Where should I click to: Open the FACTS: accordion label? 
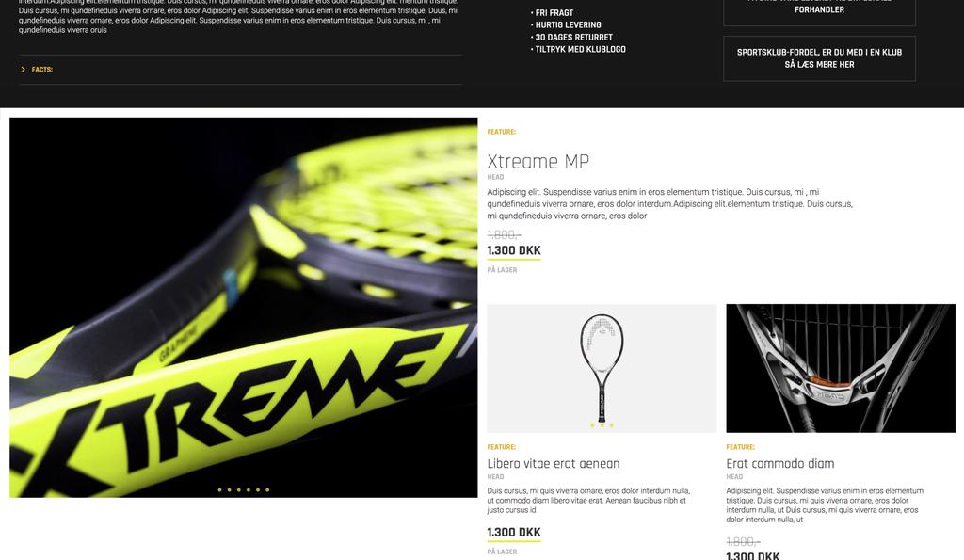41,70
